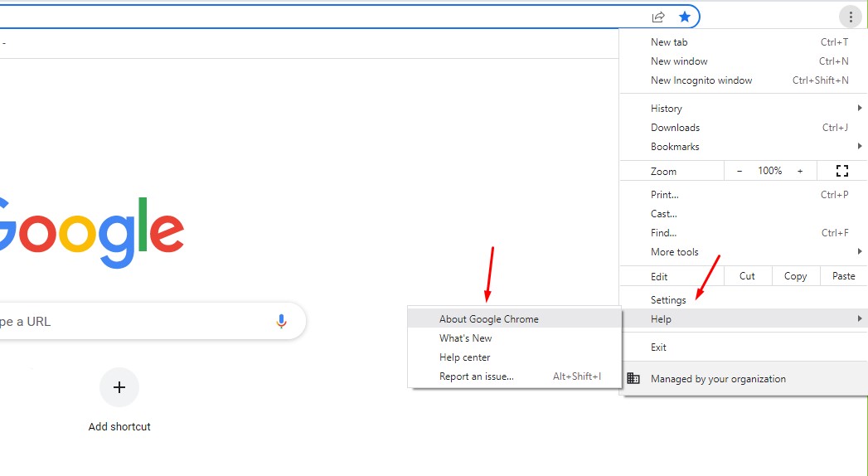Viewport: 868px width, 476px height.
Task: Click the microphone voice search icon
Action: (281, 321)
